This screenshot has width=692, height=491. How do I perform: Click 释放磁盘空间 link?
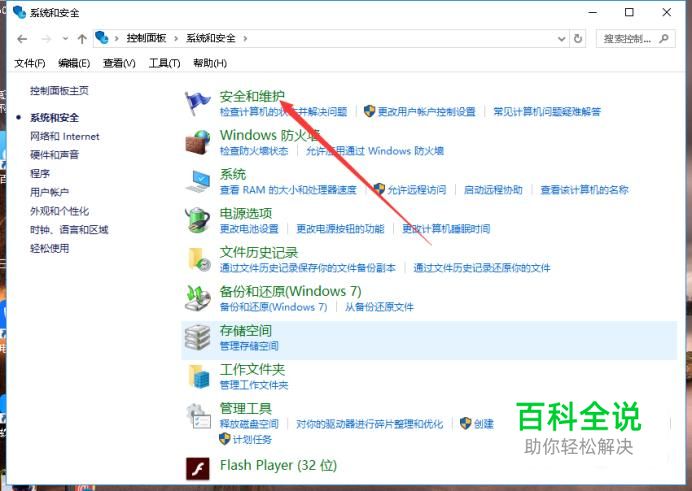coord(249,424)
